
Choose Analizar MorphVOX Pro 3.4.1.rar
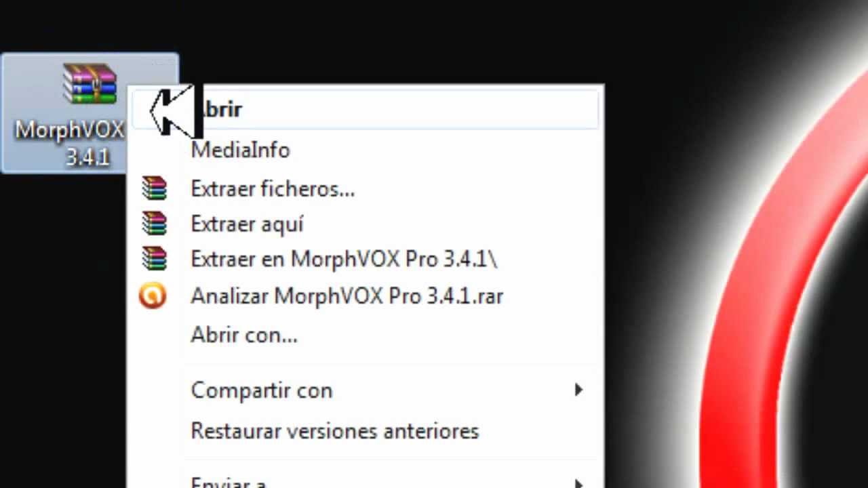(x=347, y=296)
